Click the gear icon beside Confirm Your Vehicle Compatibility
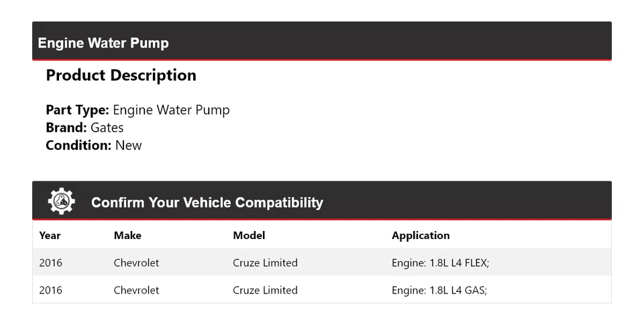This screenshot has height=325, width=644. pos(61,201)
